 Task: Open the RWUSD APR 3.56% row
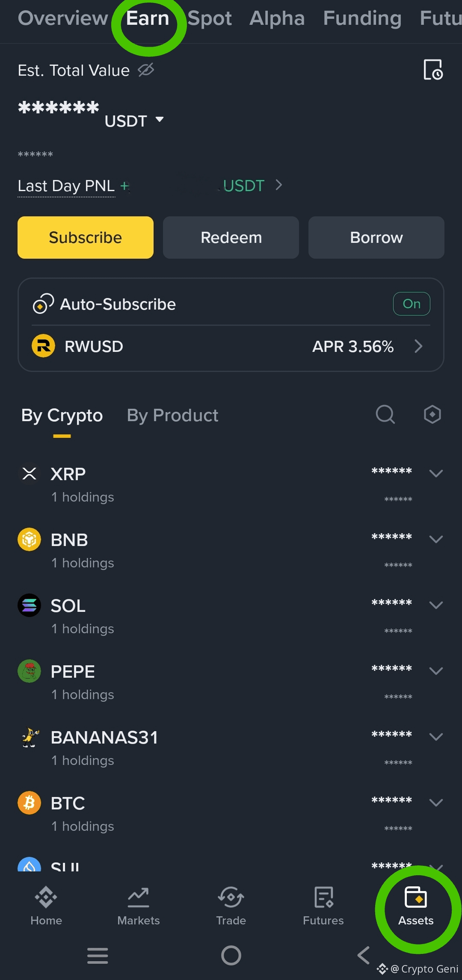click(x=231, y=346)
